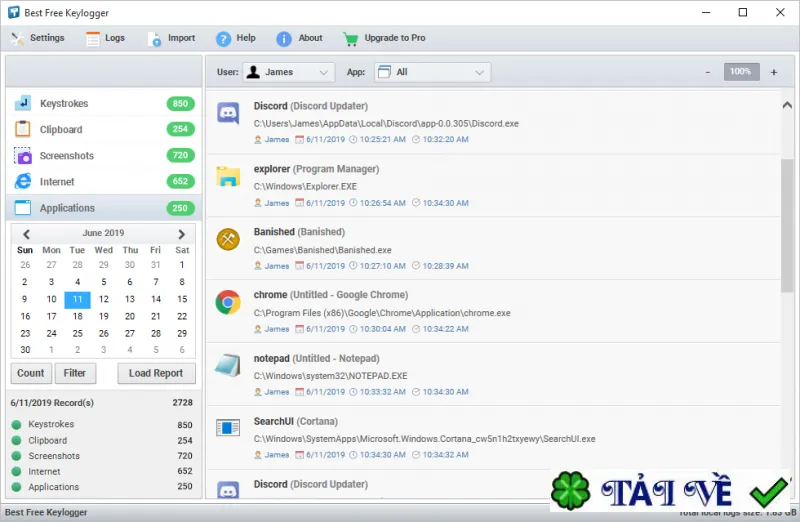The image size is (800, 522).
Task: Open the Upgrade to Pro cart
Action: tap(384, 38)
